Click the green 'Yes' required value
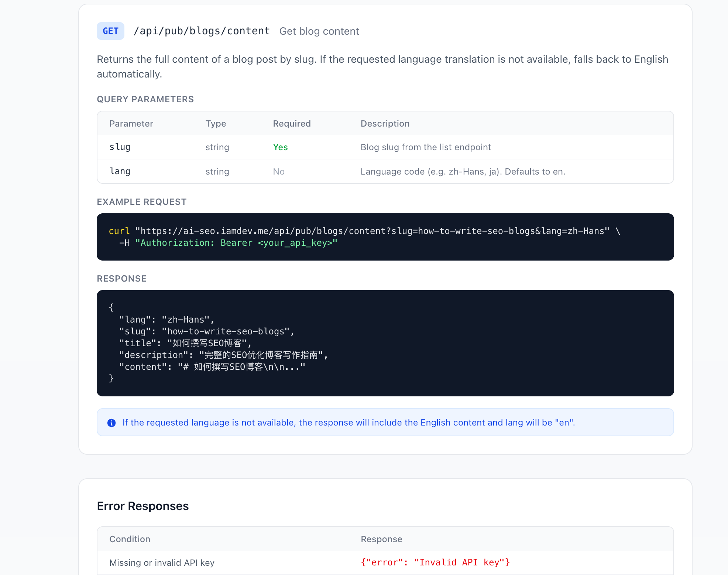Viewport: 728px width, 575px height. [x=280, y=147]
